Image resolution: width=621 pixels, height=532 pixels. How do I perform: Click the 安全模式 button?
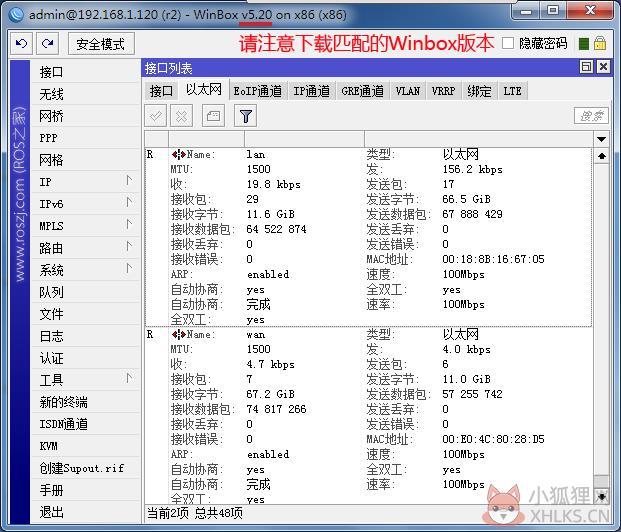click(101, 44)
